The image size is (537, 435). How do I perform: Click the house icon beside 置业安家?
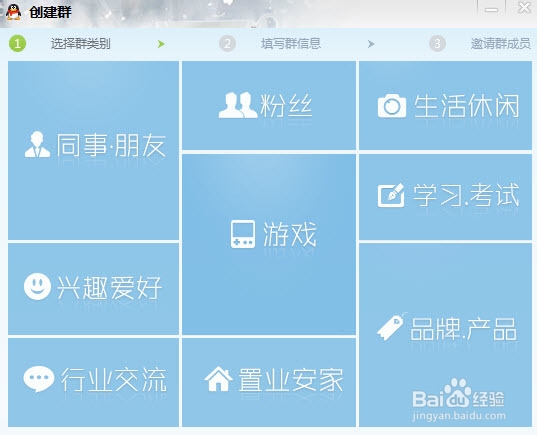pyautogui.click(x=218, y=379)
